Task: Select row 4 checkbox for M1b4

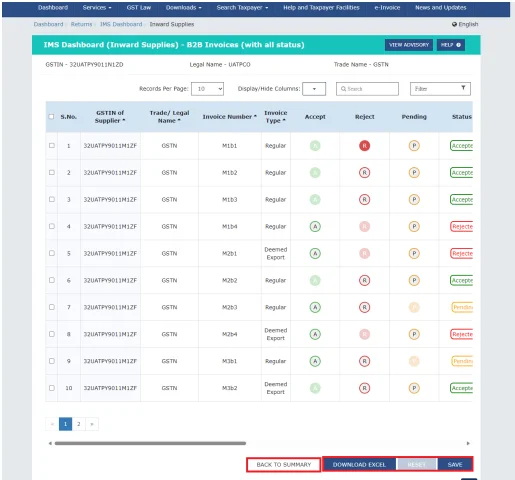Action: click(x=52, y=226)
